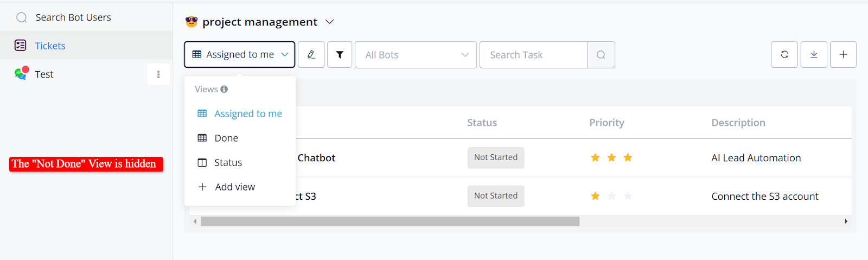Click the plus icon to add task
Image resolution: width=868 pixels, height=260 pixels.
click(843, 54)
